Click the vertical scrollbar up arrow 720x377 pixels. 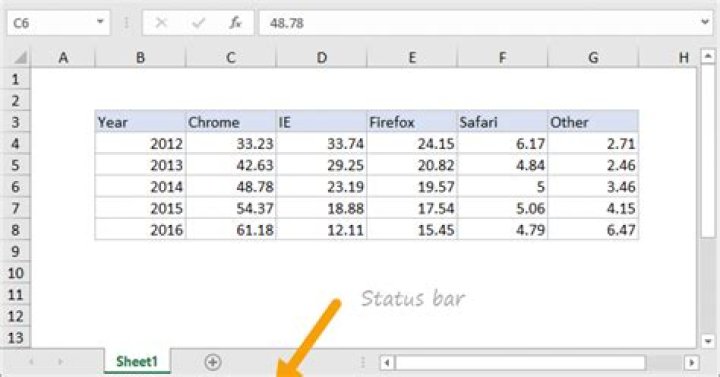(x=708, y=56)
